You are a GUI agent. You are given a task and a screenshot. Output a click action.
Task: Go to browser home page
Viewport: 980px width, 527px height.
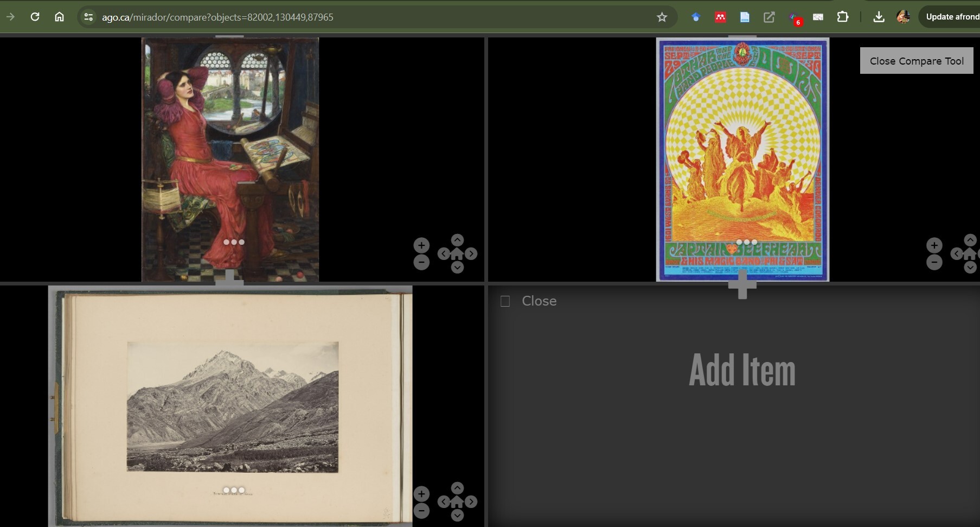click(x=59, y=17)
